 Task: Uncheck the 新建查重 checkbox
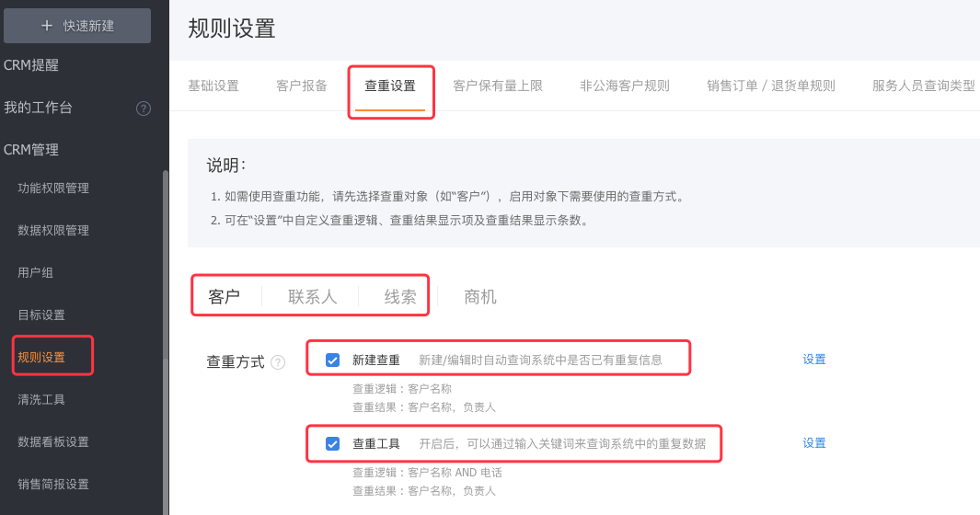pos(333,360)
